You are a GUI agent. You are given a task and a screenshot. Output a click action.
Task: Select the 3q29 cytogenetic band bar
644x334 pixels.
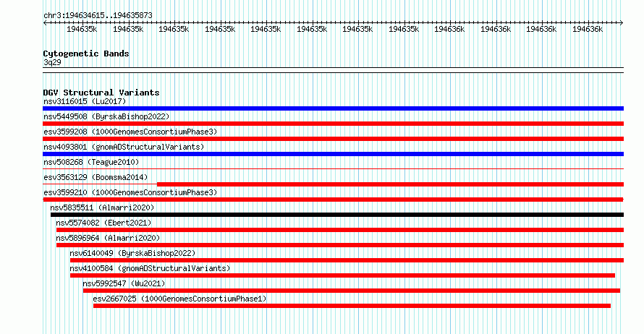tap(333, 70)
